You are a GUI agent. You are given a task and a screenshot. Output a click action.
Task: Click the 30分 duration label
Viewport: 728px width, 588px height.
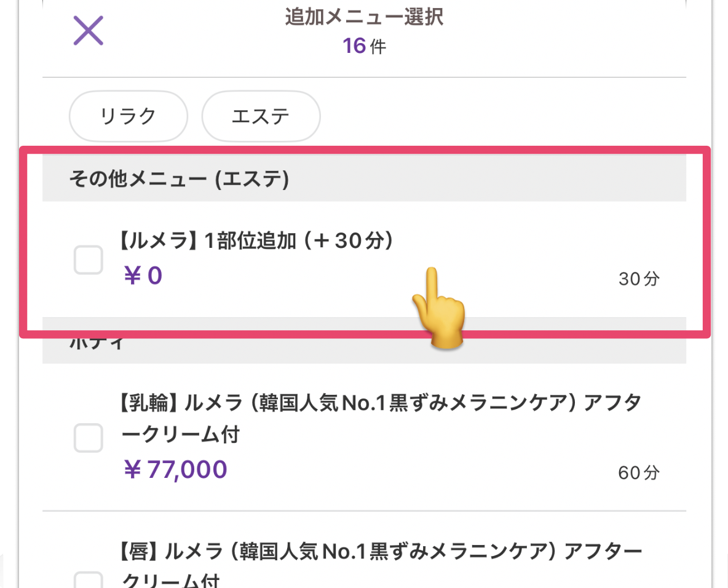point(639,279)
